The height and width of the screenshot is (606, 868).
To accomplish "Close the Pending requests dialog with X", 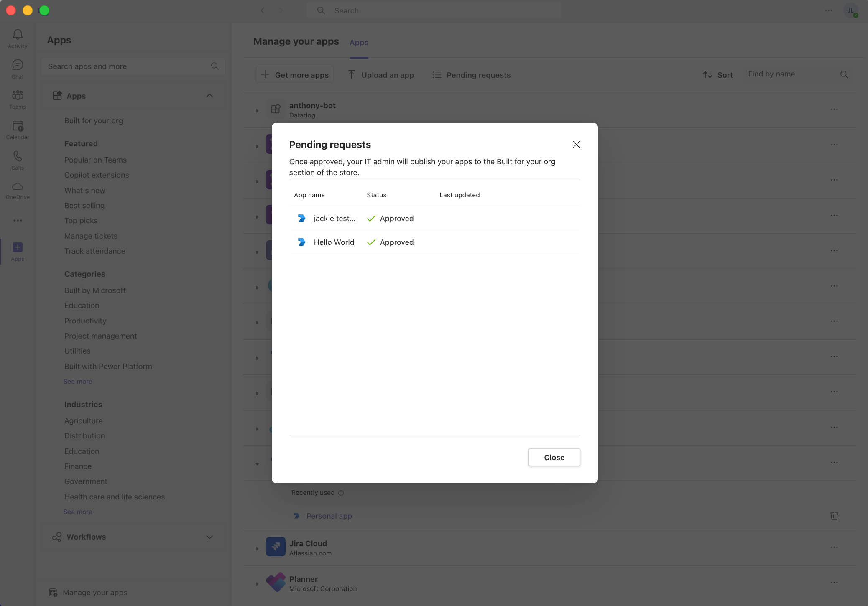I will point(576,144).
